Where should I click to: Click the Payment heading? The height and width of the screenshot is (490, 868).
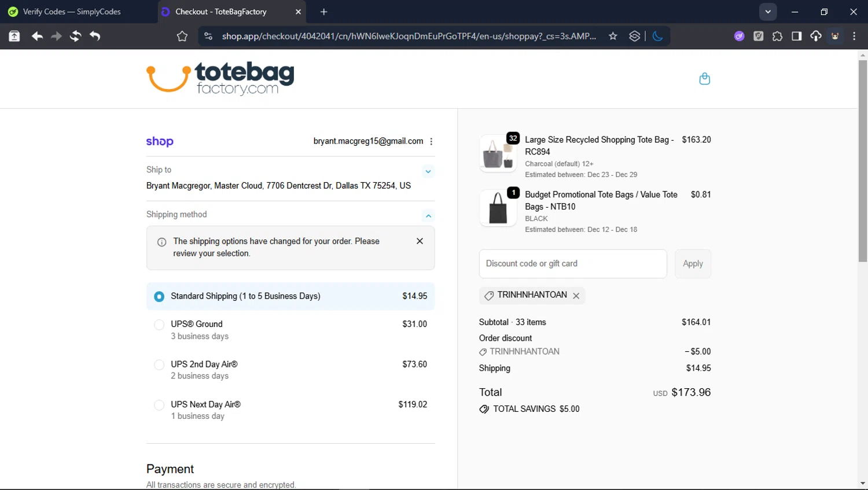[x=170, y=469]
